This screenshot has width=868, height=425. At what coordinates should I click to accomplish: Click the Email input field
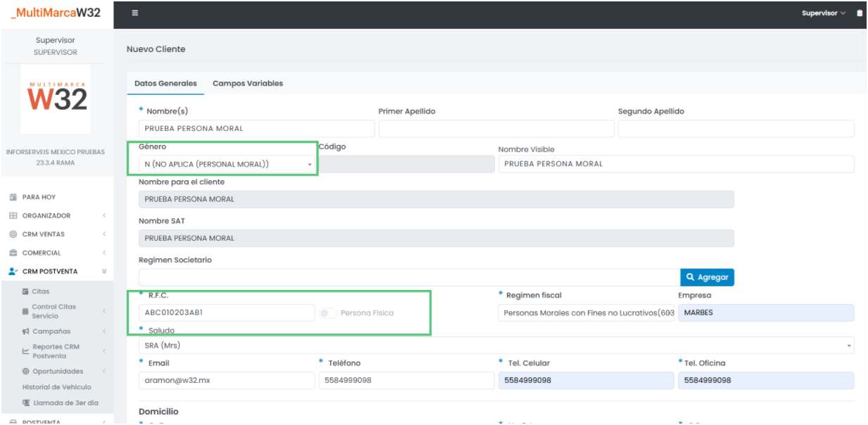pyautogui.click(x=227, y=381)
